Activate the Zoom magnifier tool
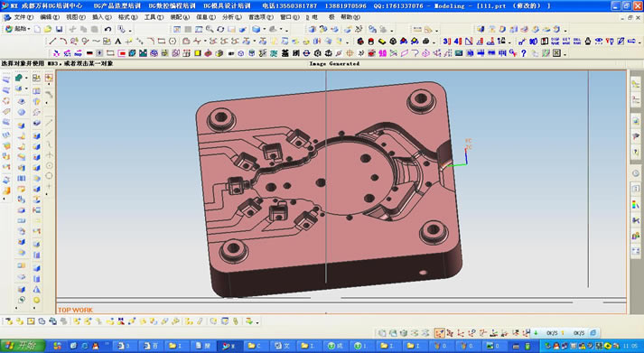 [210, 29]
